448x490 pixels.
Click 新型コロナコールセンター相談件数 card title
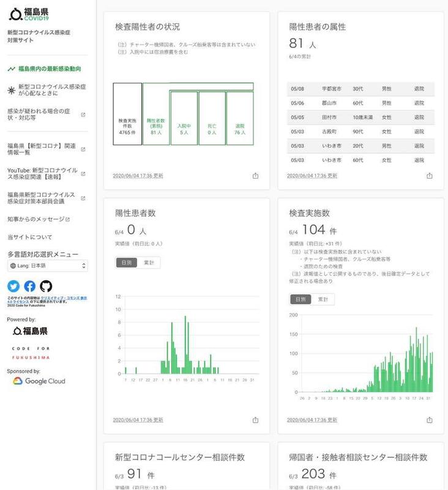click(180, 457)
